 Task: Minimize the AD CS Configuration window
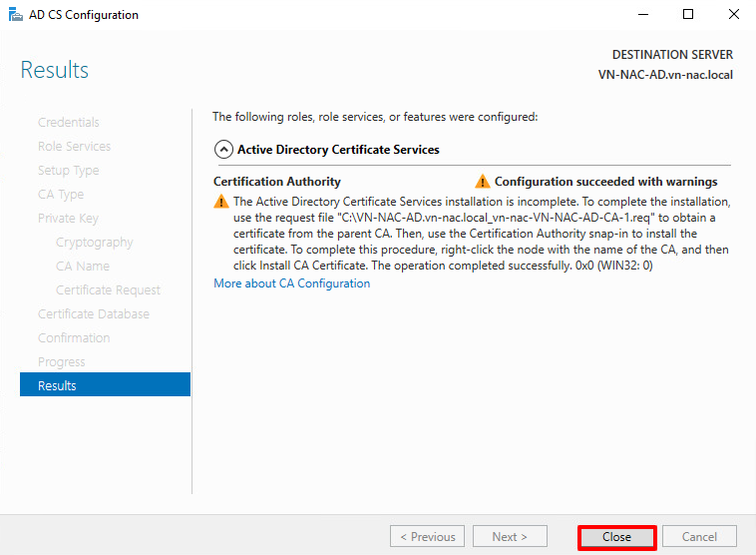point(642,15)
